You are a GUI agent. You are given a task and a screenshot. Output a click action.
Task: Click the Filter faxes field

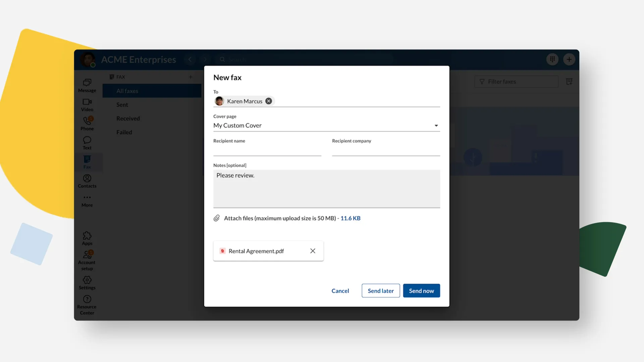(x=517, y=81)
